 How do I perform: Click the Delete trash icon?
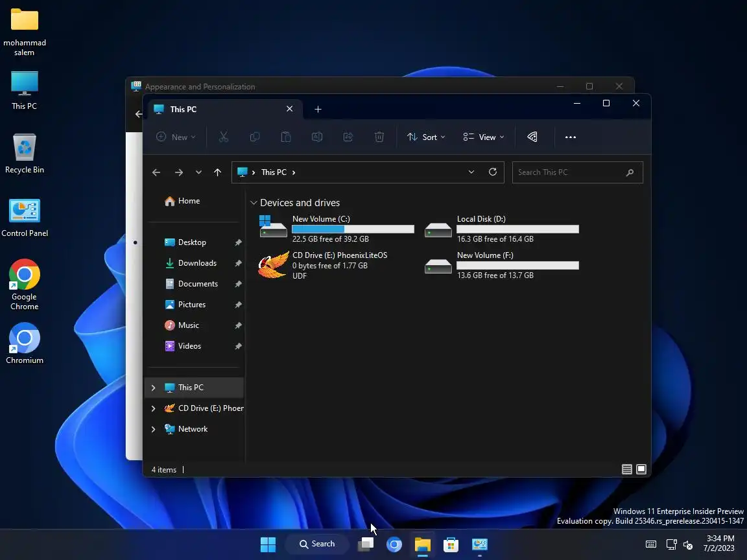[379, 137]
